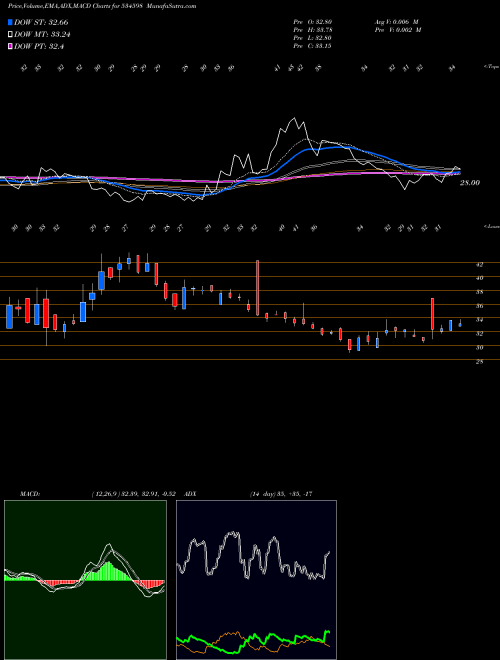Screen dimensions: 500x660
Task: Click the blue DOW ST legend swatch
Action: [x=11, y=22]
